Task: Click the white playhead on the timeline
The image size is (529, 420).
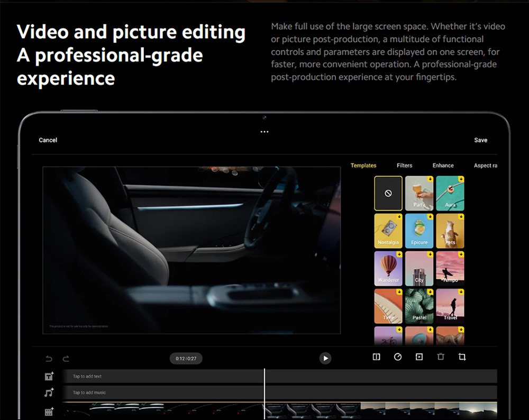Action: click(x=264, y=391)
